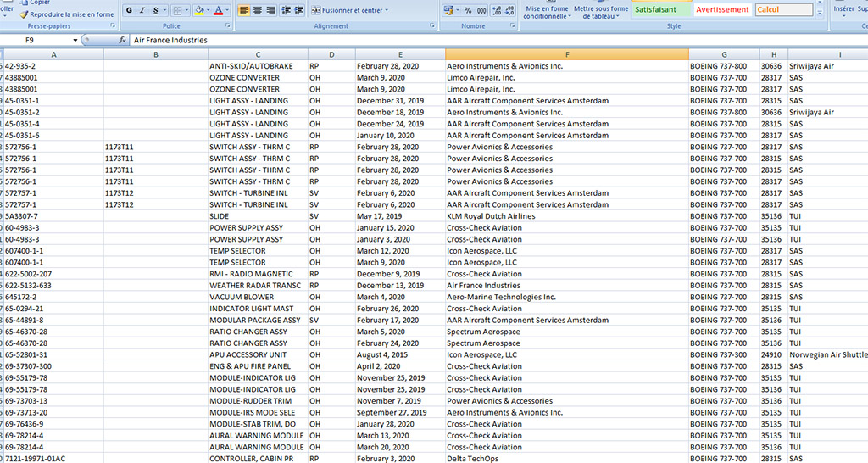Select cell 24910 in column H
This screenshot has height=463, width=868.
pos(773,354)
